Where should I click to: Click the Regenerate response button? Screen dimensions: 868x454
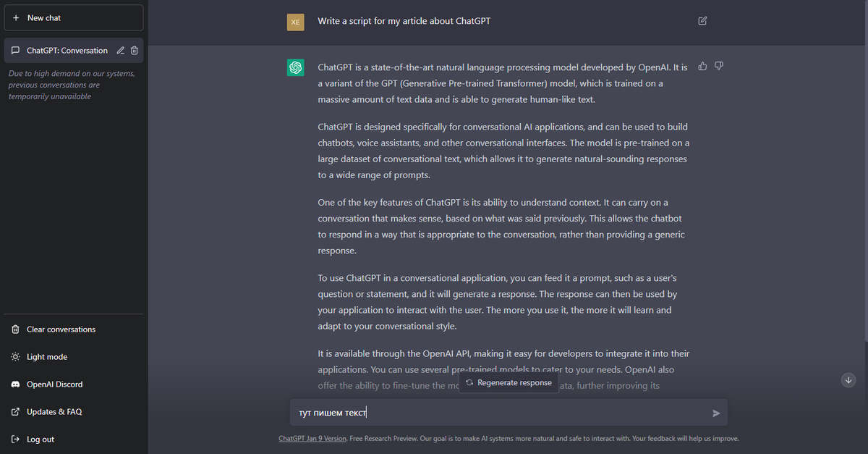[x=509, y=383]
